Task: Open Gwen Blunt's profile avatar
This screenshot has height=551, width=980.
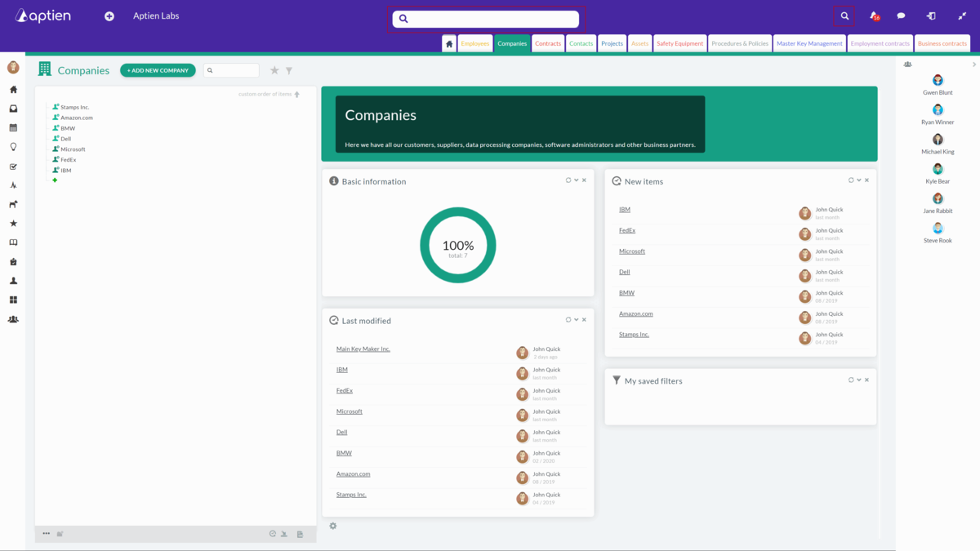Action: pyautogui.click(x=938, y=80)
